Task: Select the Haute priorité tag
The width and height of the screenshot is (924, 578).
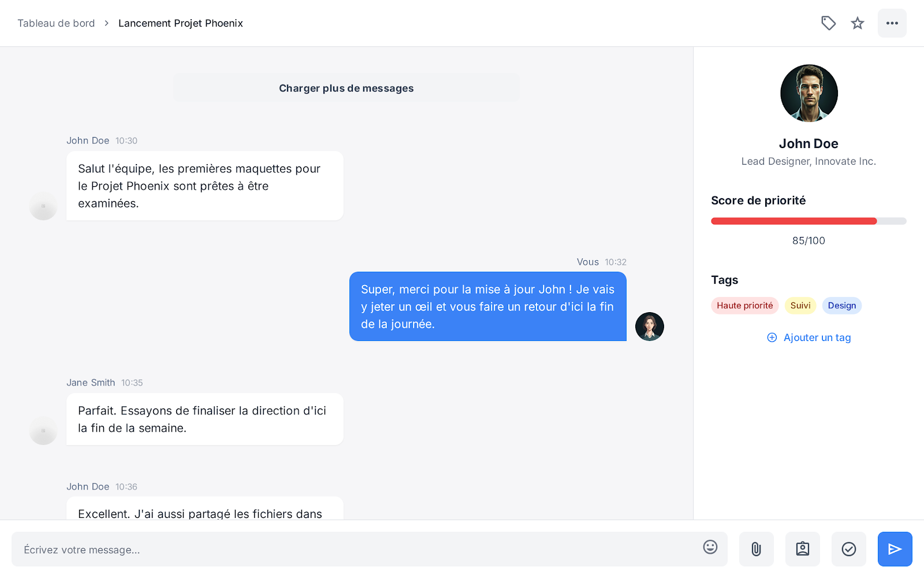Action: click(745, 306)
